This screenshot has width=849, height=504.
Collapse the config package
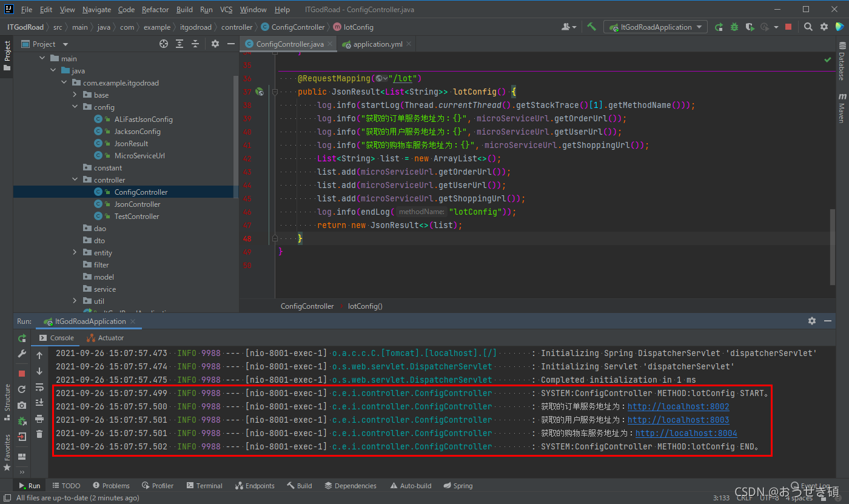(75, 107)
